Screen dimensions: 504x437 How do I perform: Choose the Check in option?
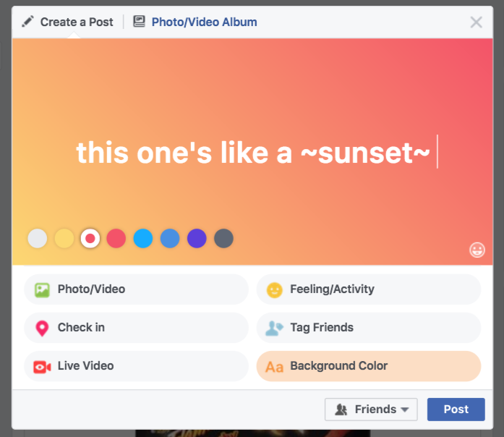tap(136, 328)
